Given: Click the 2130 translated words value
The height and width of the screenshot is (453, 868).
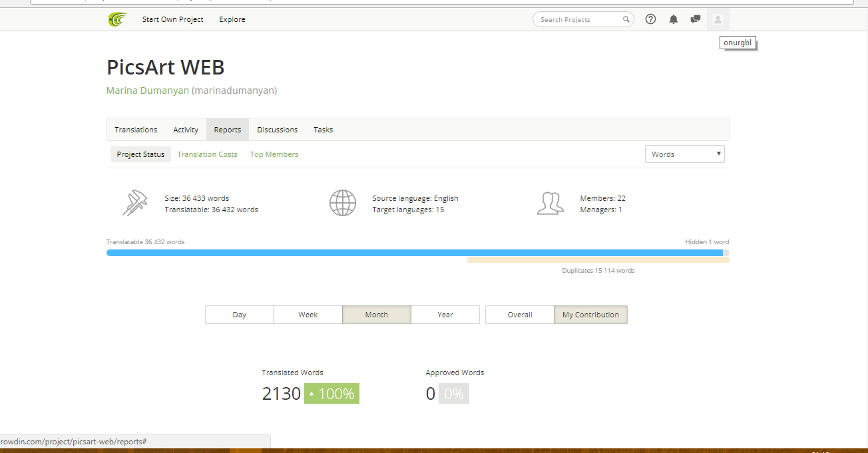Looking at the screenshot, I should pyautogui.click(x=282, y=394).
